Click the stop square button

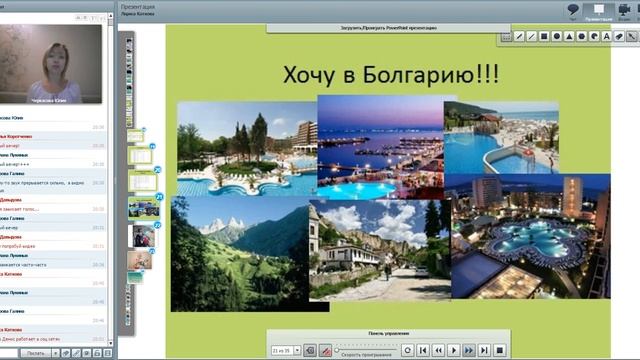click(500, 350)
